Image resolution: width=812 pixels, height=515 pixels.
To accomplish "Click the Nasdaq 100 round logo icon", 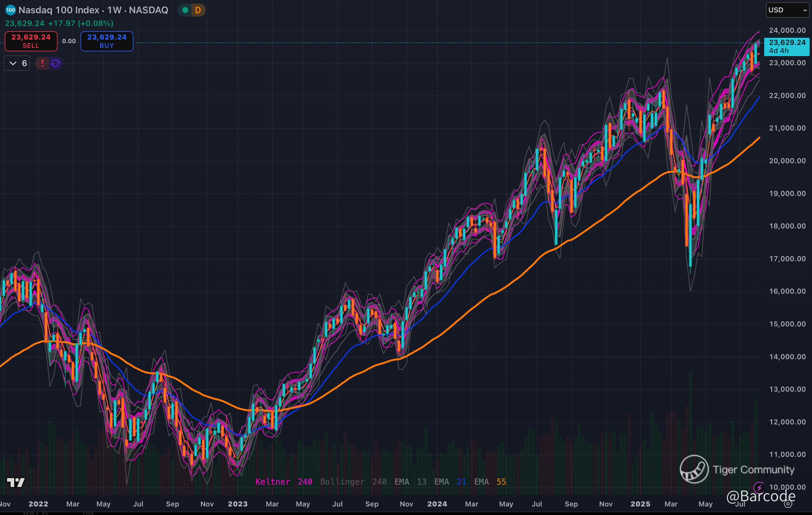I will [10, 10].
